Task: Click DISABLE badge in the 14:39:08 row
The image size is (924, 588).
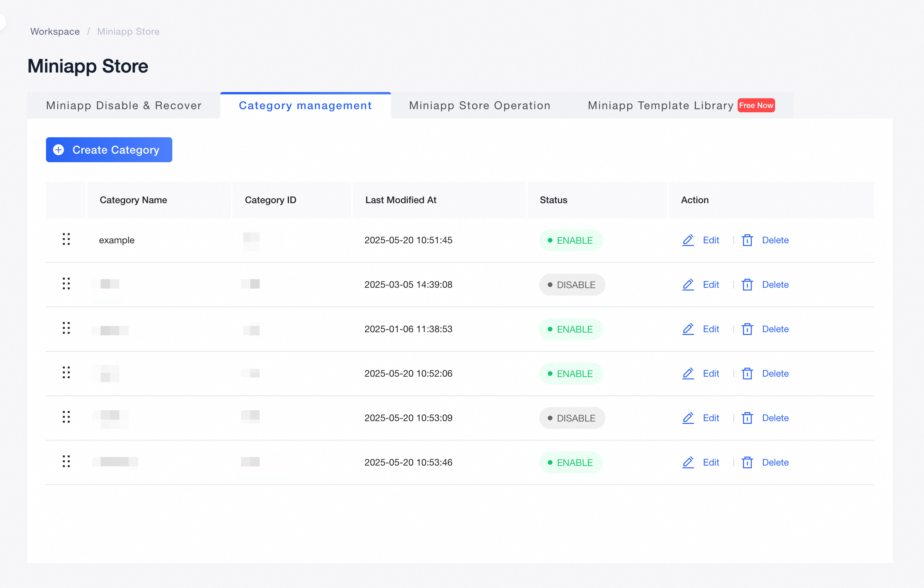Action: (572, 285)
